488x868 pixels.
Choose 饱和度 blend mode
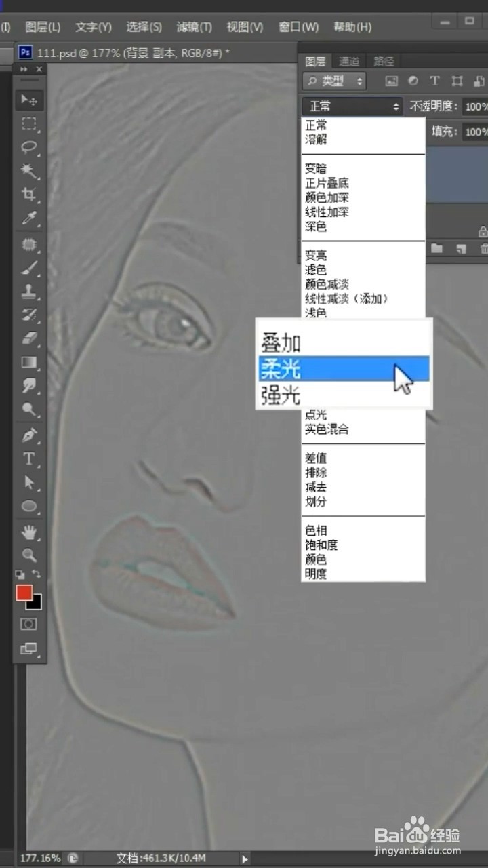point(321,545)
